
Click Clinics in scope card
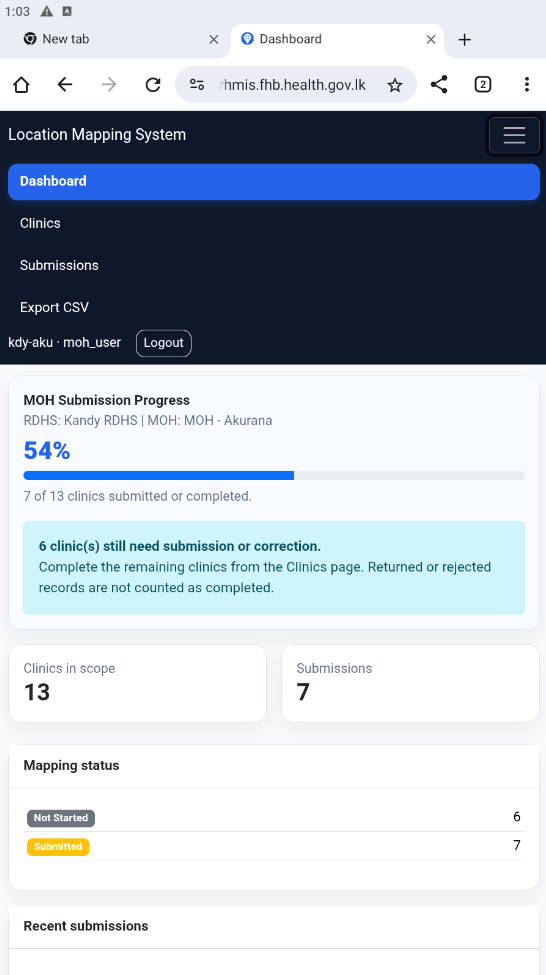pos(137,683)
